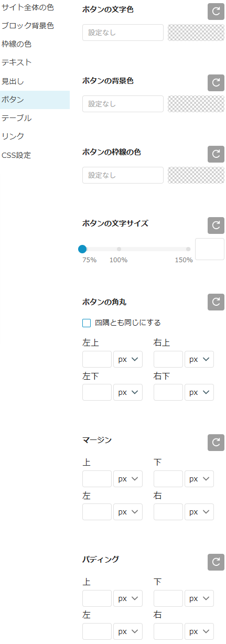Reset the ボタンの文字色 setting

tap(216, 12)
